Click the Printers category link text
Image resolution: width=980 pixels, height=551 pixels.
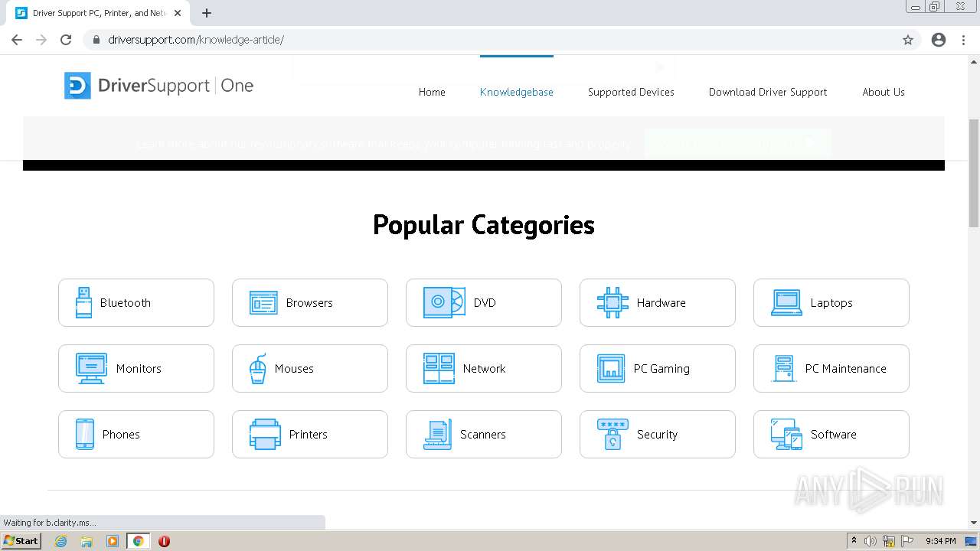click(x=309, y=435)
